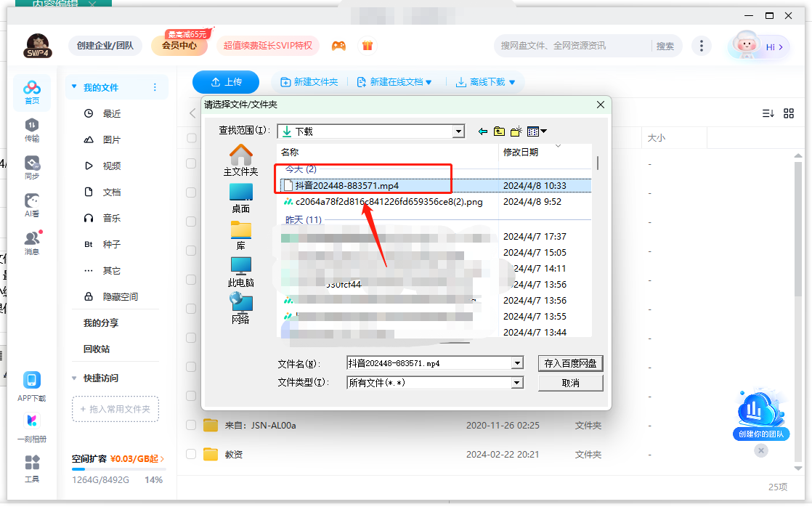Create new folder icon in file dialog
Screen dimensions: 812x507
[x=516, y=131]
